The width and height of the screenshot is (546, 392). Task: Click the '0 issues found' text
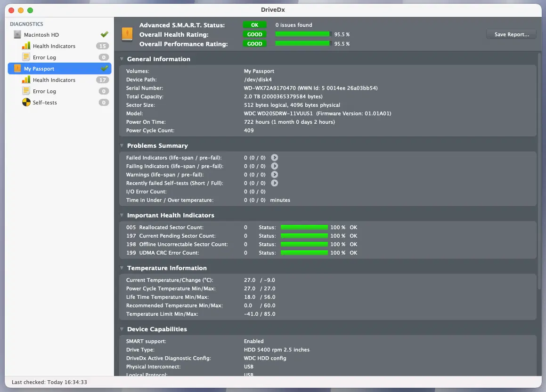coord(293,24)
